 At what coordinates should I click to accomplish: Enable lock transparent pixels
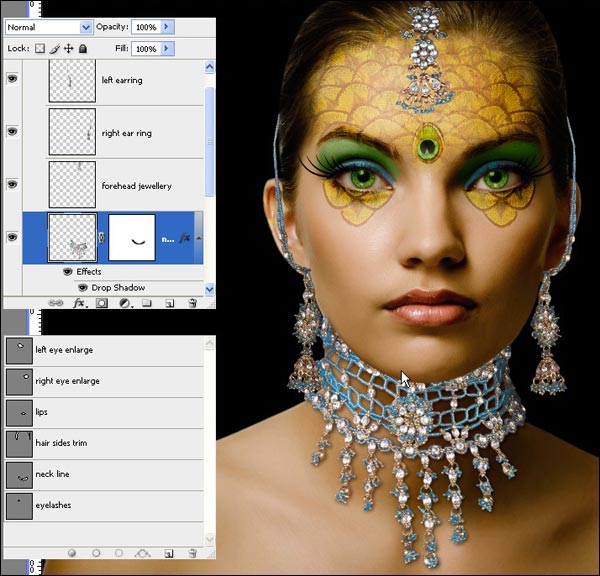[x=40, y=48]
